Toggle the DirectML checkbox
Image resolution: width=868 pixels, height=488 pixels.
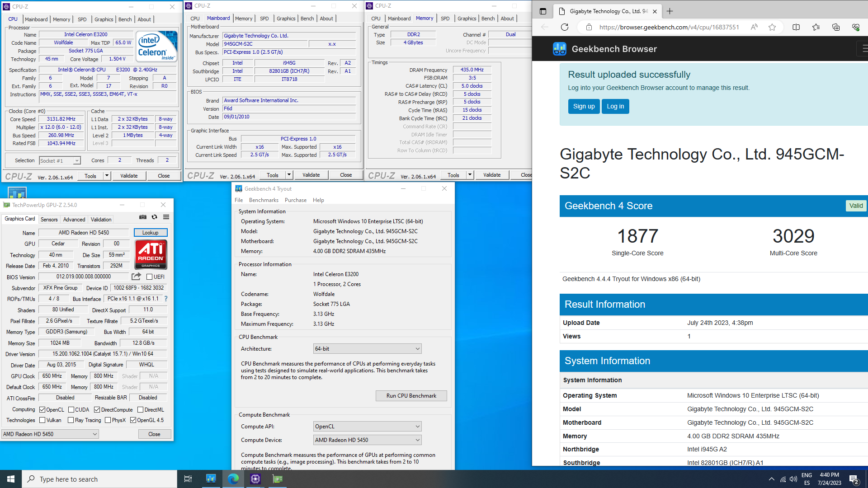[141, 410]
